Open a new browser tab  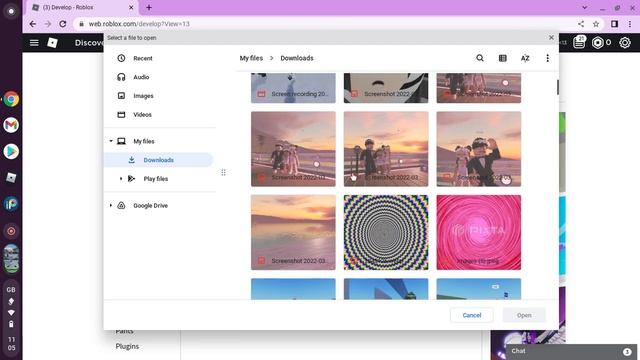(149, 7)
